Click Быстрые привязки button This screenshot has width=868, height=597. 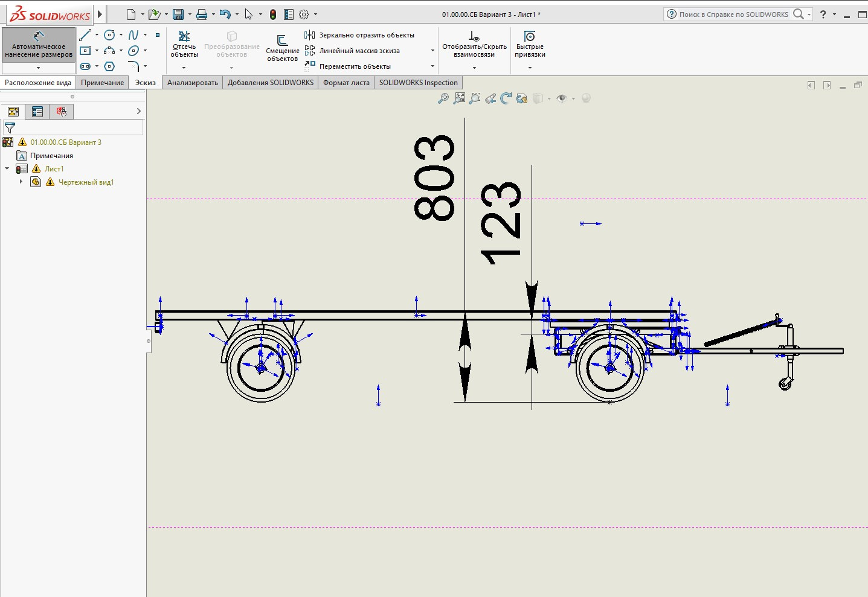tap(530, 45)
